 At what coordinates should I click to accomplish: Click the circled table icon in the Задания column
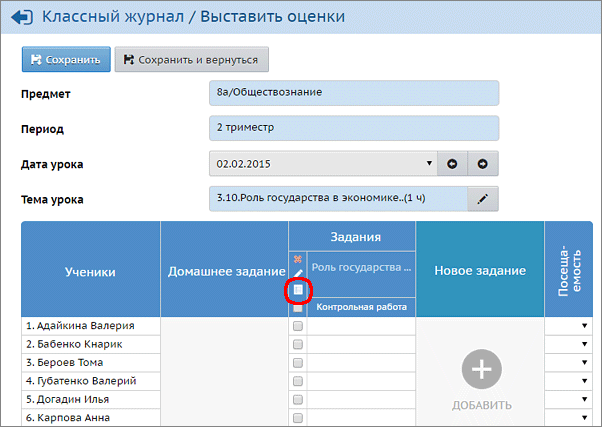pyautogui.click(x=297, y=290)
